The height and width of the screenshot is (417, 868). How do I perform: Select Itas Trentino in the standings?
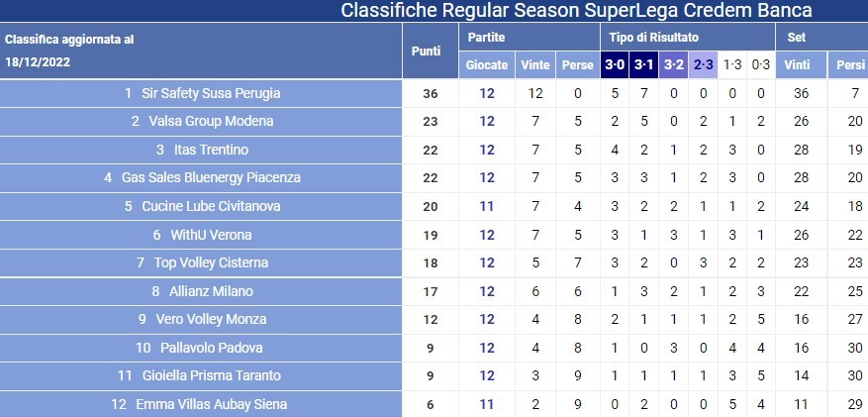pos(211,150)
